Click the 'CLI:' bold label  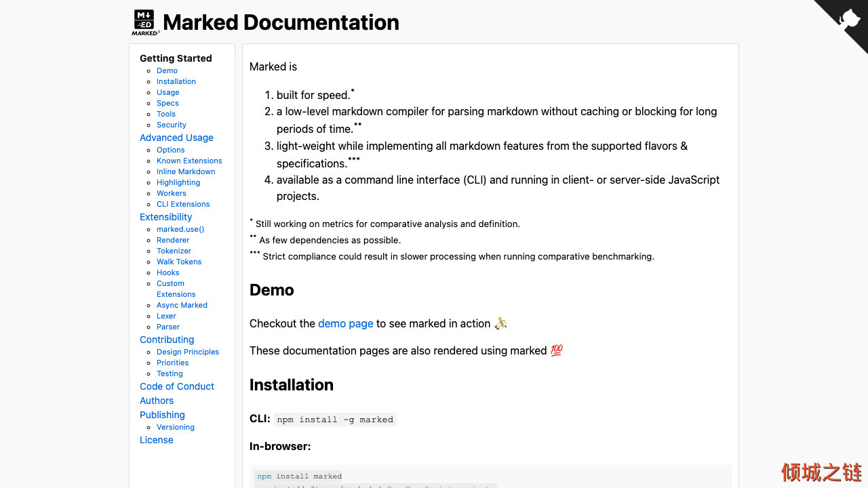pyautogui.click(x=260, y=419)
